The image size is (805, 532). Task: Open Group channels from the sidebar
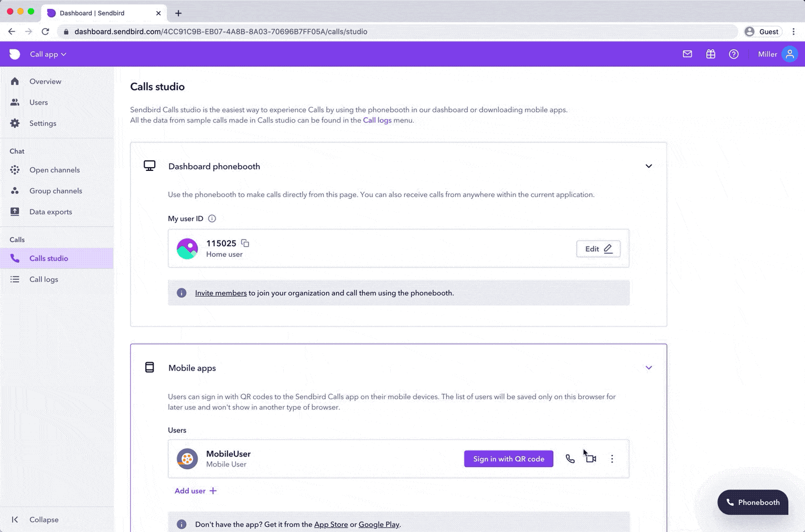(x=56, y=191)
